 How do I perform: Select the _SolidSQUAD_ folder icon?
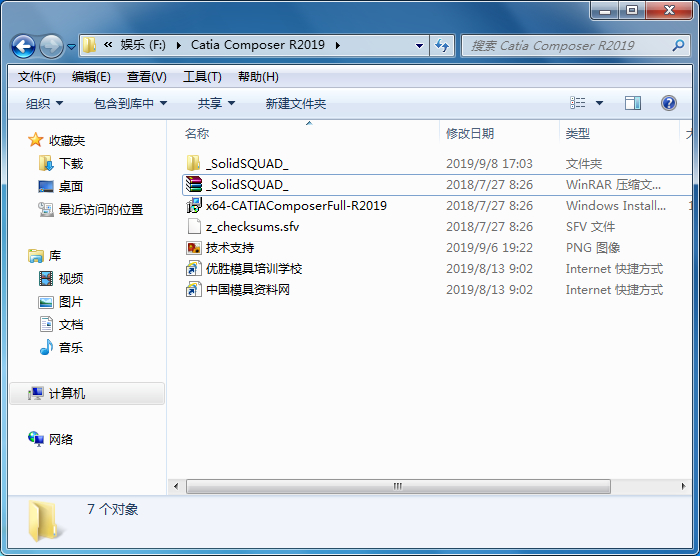tap(193, 163)
